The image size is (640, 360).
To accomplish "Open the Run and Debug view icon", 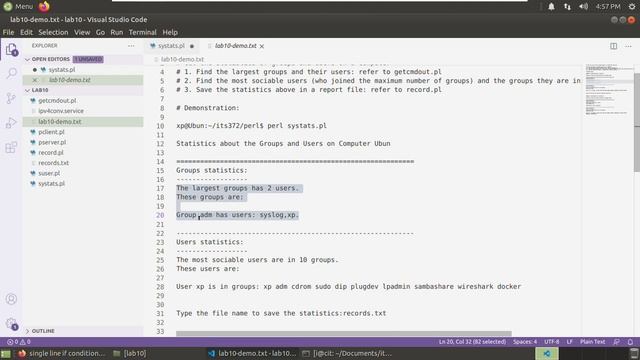I will (11, 122).
